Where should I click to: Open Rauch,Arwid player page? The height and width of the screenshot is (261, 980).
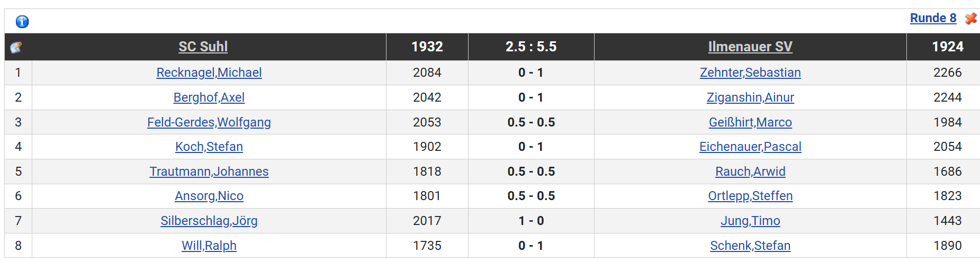(x=750, y=172)
